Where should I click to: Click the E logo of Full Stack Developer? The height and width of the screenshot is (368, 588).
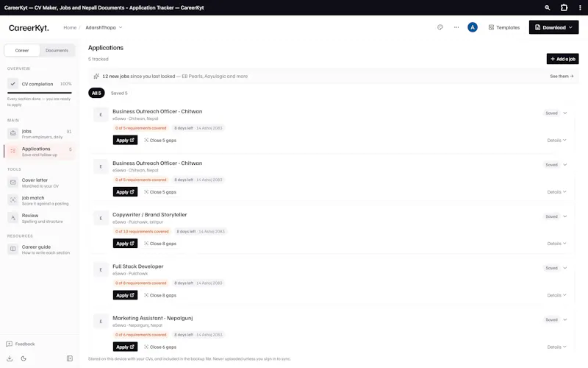click(x=101, y=269)
